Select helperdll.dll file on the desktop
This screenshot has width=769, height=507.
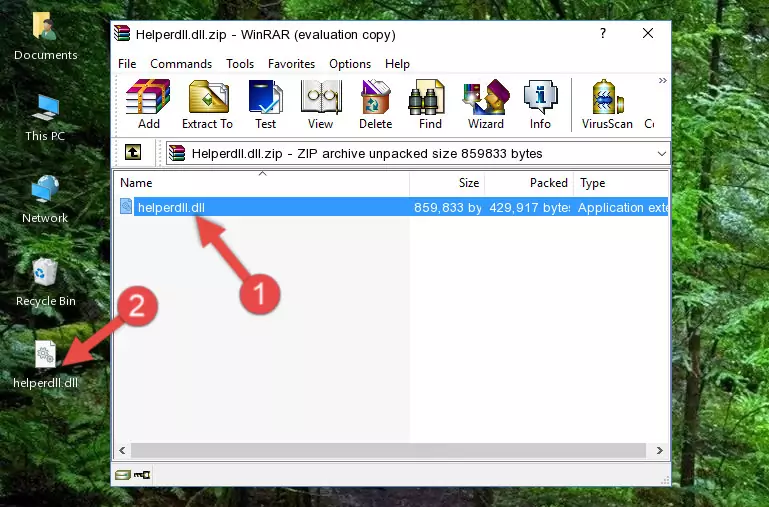click(x=46, y=365)
